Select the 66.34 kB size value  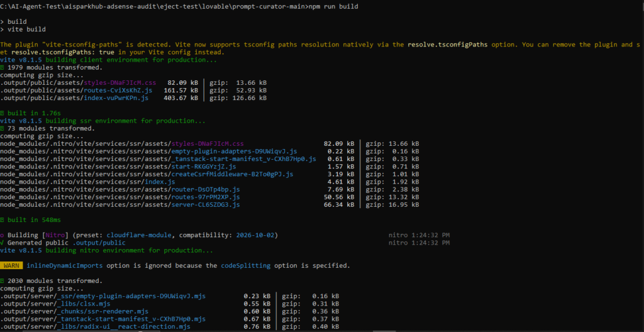coord(339,204)
